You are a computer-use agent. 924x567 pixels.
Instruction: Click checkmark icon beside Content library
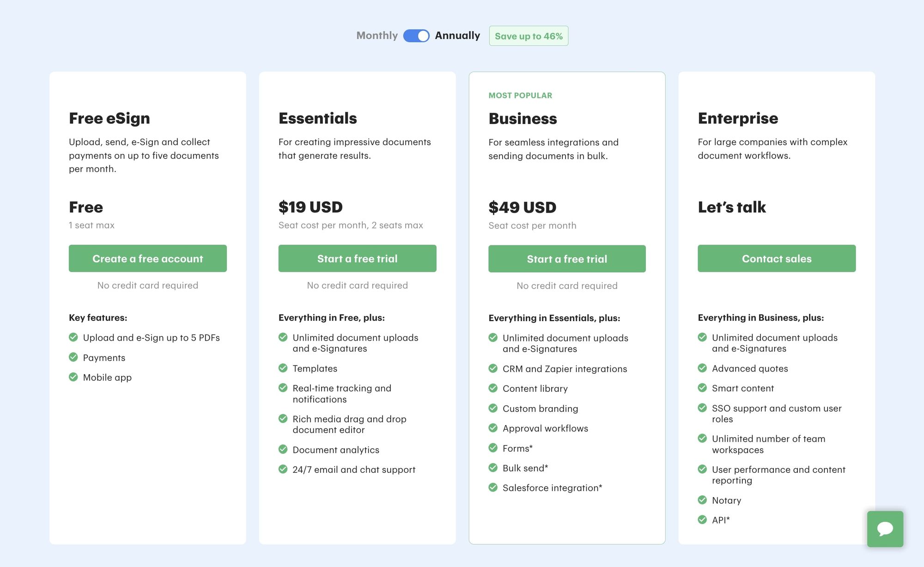coord(493,388)
